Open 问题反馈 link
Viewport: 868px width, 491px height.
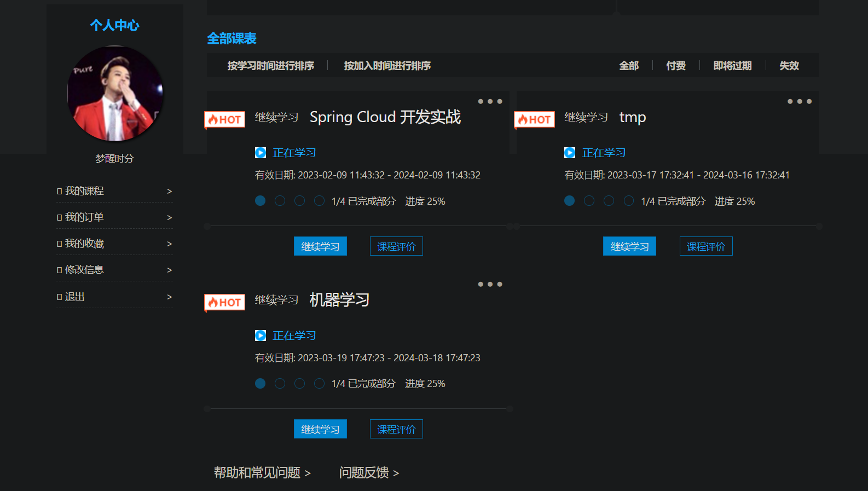click(369, 472)
